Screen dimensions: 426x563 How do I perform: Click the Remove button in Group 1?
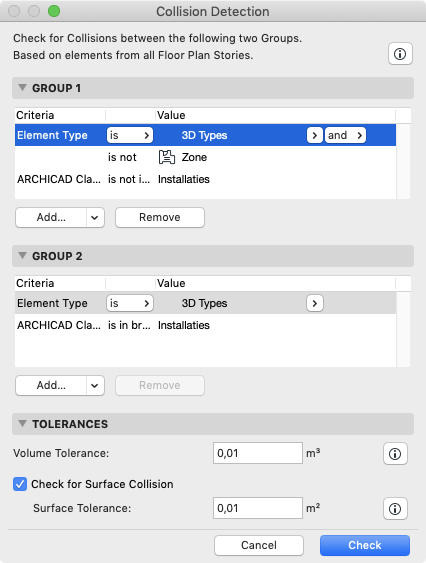point(160,218)
